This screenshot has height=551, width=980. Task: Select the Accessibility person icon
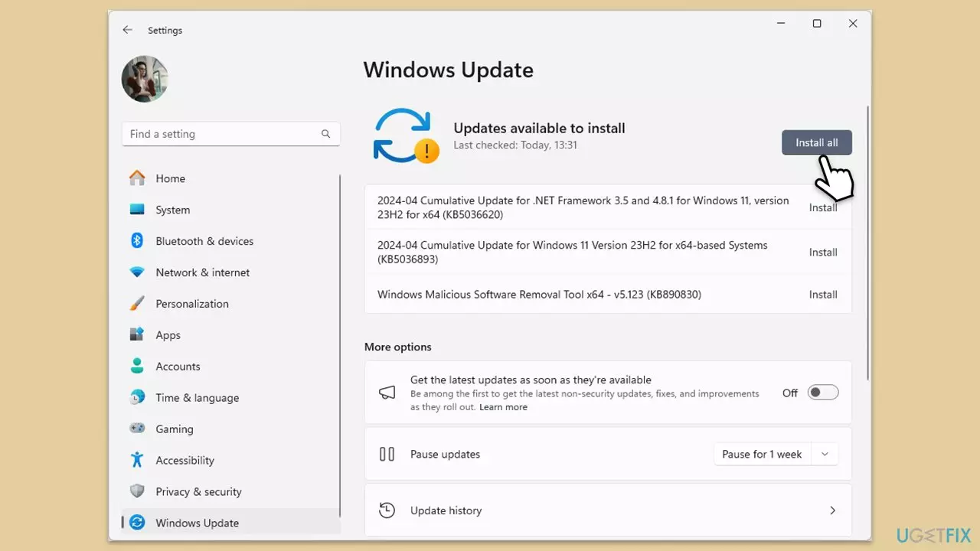[137, 460]
